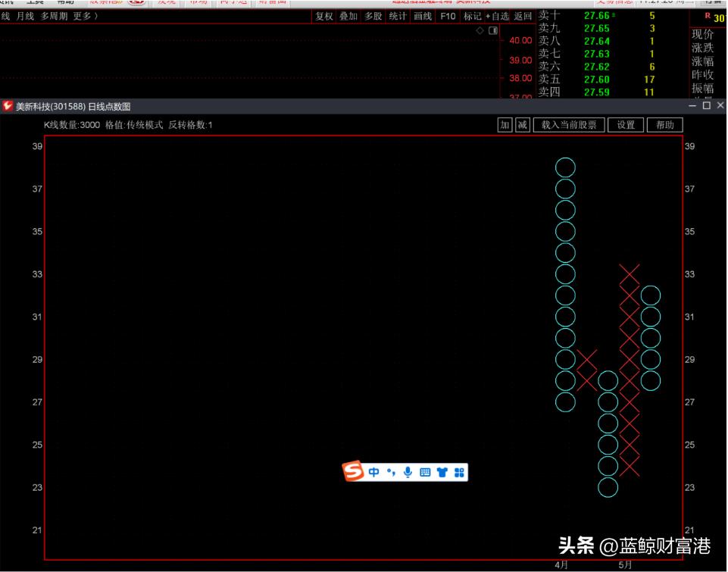This screenshot has width=728, height=572.
Task: Toggle Chinese/English input mode (中)
Action: [374, 472]
